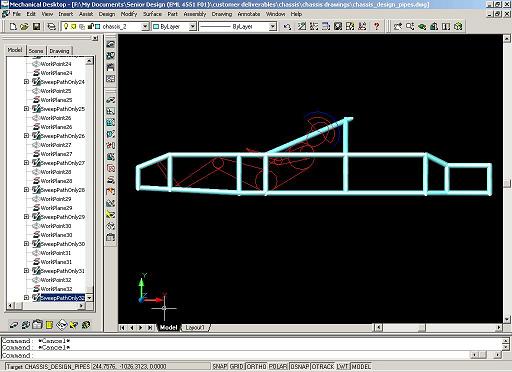The height and width of the screenshot is (372, 512).
Task: Select WorkPlane28 in the browser tree
Action: [x=56, y=181]
